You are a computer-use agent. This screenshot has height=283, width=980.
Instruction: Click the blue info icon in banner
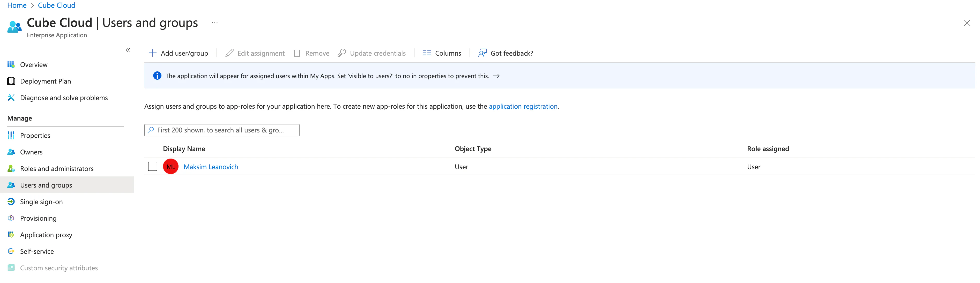tap(157, 76)
